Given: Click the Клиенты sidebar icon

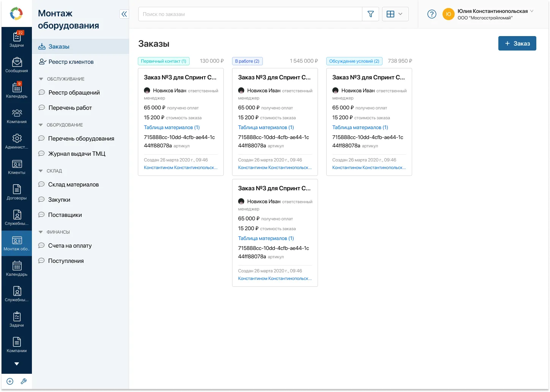Looking at the screenshot, I should point(17,167).
